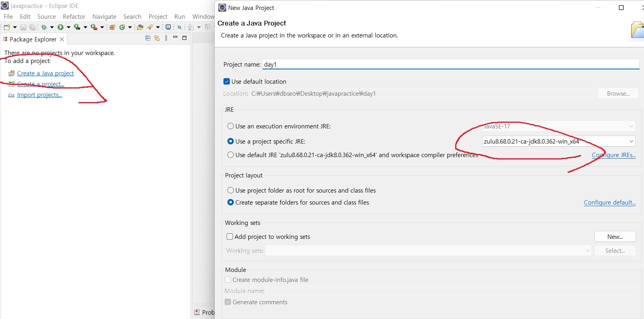Image resolution: width=644 pixels, height=319 pixels.
Task: Open Package Explorer View Menu dots
Action: pyautogui.click(x=166, y=38)
